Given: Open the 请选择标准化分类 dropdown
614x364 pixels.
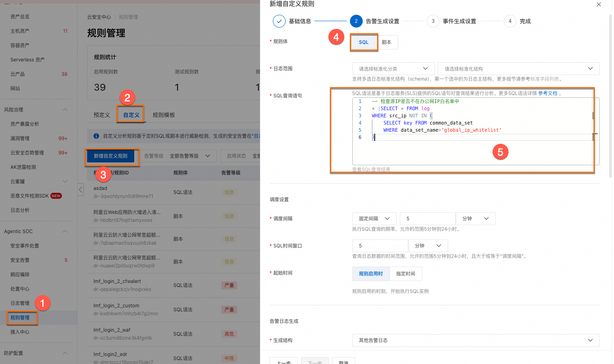Looking at the screenshot, I should [393, 69].
